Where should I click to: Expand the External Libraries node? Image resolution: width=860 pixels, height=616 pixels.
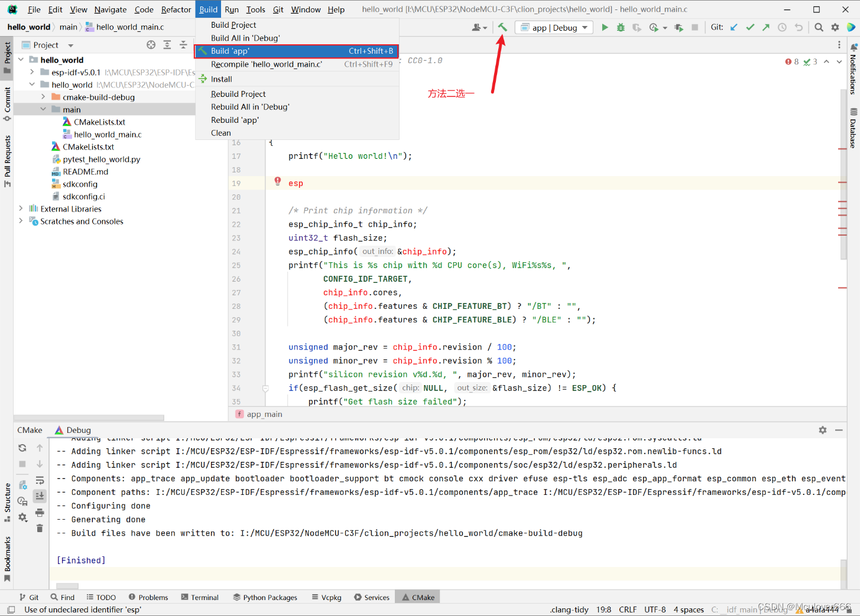click(x=21, y=208)
